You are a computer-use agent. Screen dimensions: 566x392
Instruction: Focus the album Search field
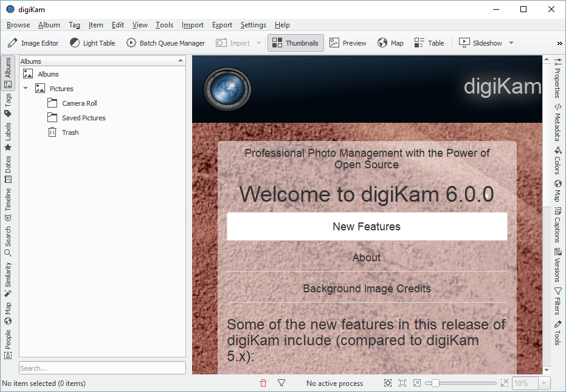[103, 368]
